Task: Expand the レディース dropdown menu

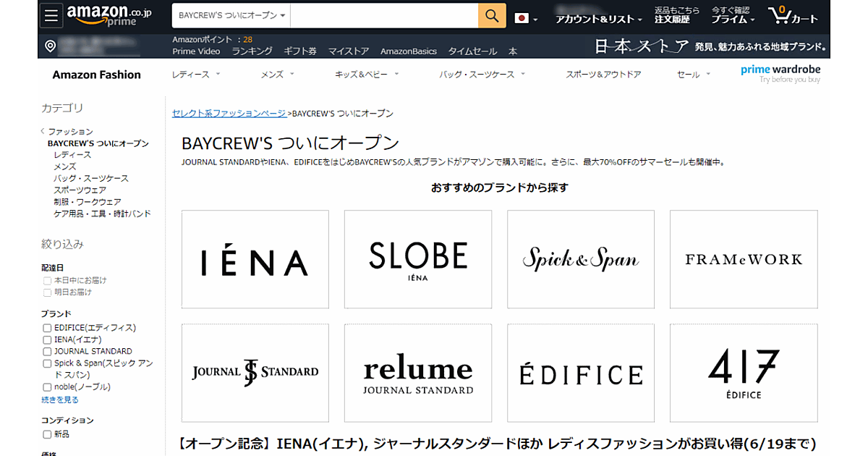Action: [195, 75]
